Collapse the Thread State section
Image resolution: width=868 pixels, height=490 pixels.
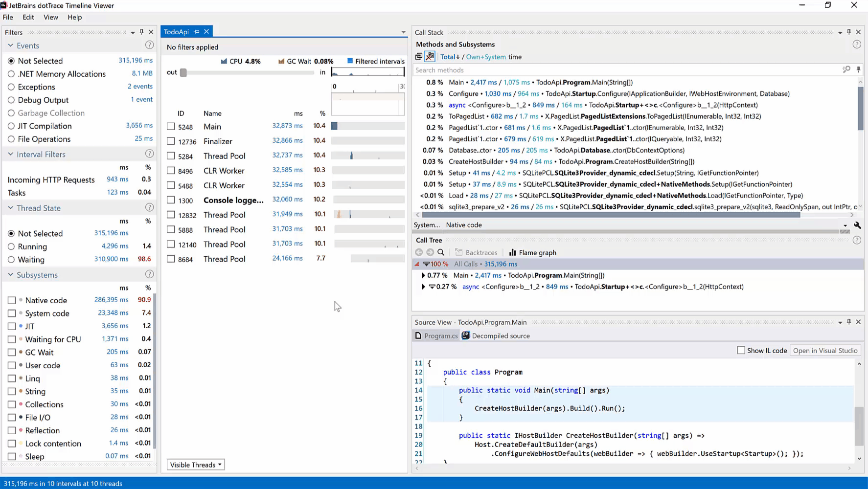[11, 208]
